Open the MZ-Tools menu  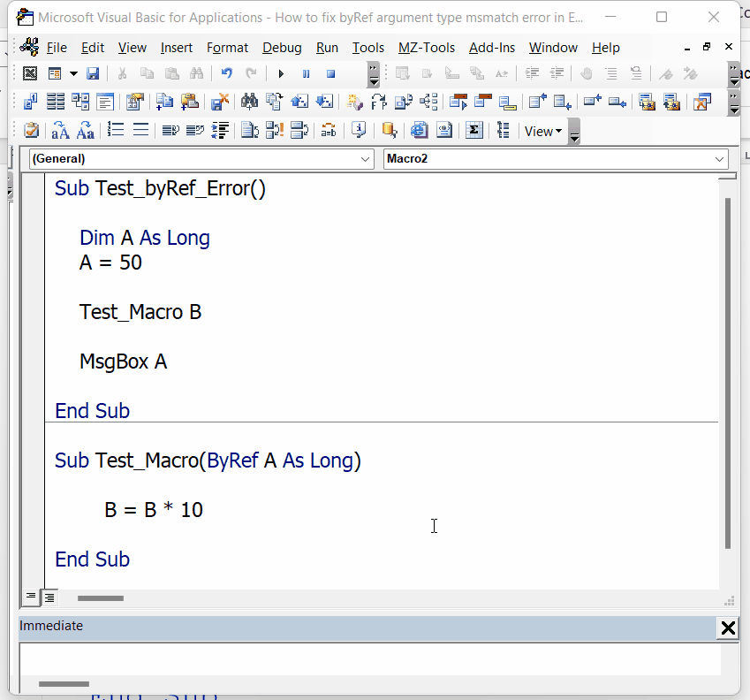[x=426, y=48]
